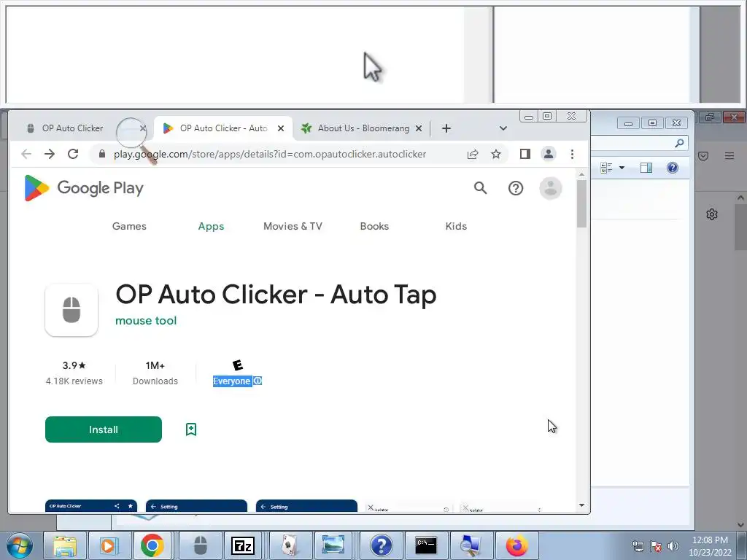The height and width of the screenshot is (560, 747).
Task: View the 3.9 star rating
Action: click(x=74, y=365)
